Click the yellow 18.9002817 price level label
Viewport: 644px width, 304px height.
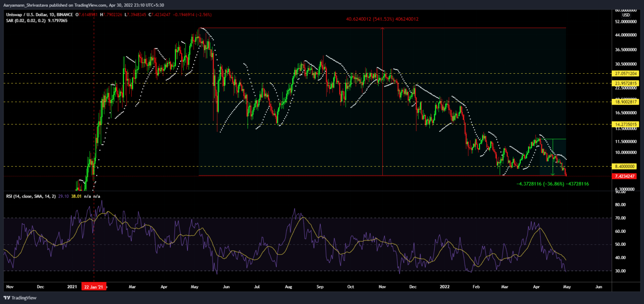[x=625, y=102]
